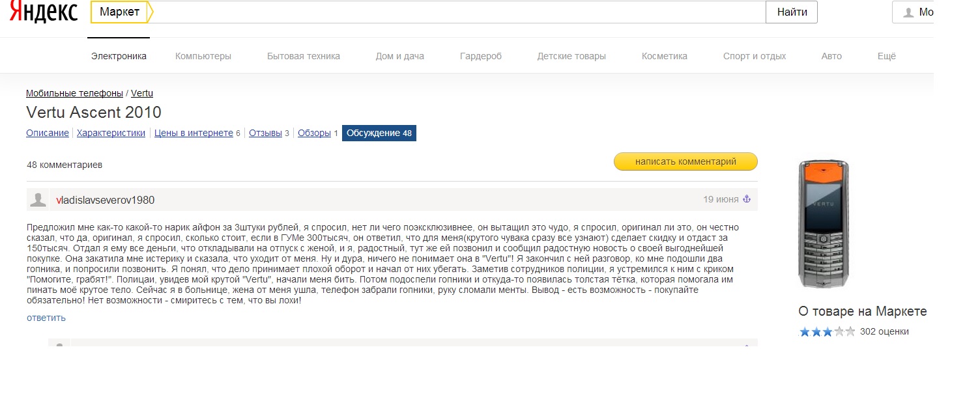Click the 19 июня comment date
980x414 pixels.
pos(721,199)
